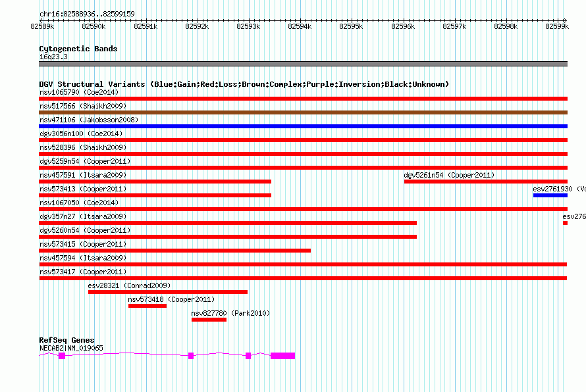
Task: Click the long blue nsv471106 gain bar
Action: point(303,126)
